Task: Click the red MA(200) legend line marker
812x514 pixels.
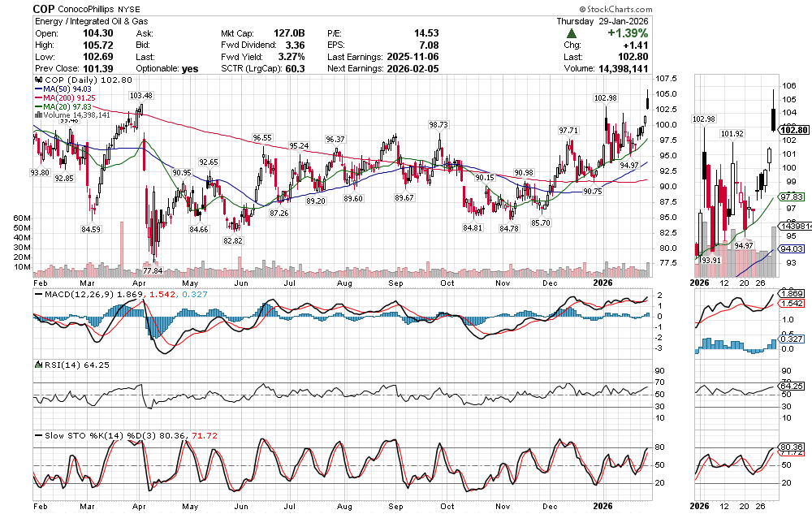Action: (37, 98)
